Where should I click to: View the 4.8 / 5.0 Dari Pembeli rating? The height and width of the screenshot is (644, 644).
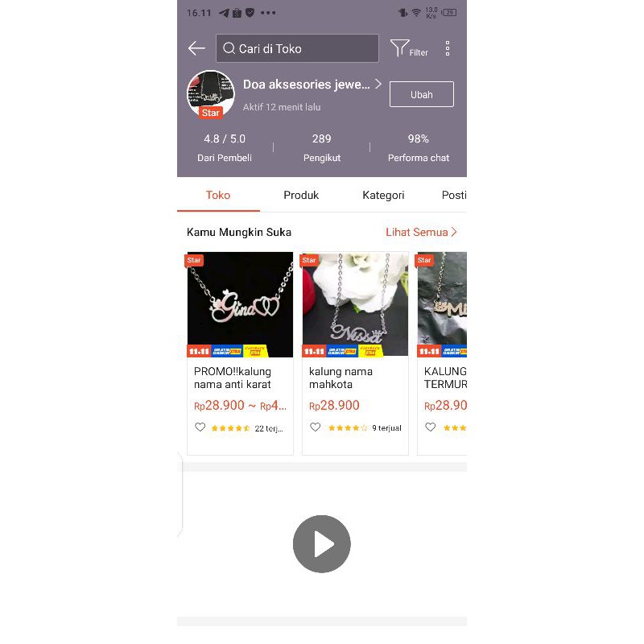pyautogui.click(x=225, y=148)
